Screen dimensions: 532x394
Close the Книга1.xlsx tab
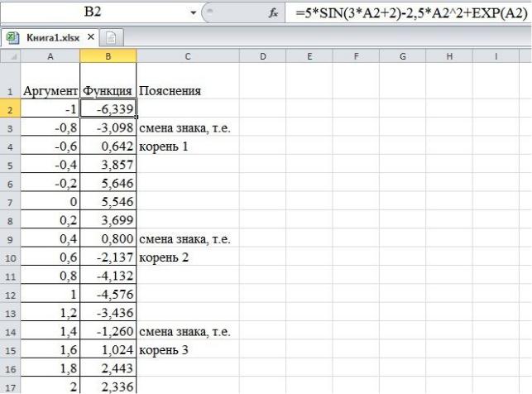90,36
